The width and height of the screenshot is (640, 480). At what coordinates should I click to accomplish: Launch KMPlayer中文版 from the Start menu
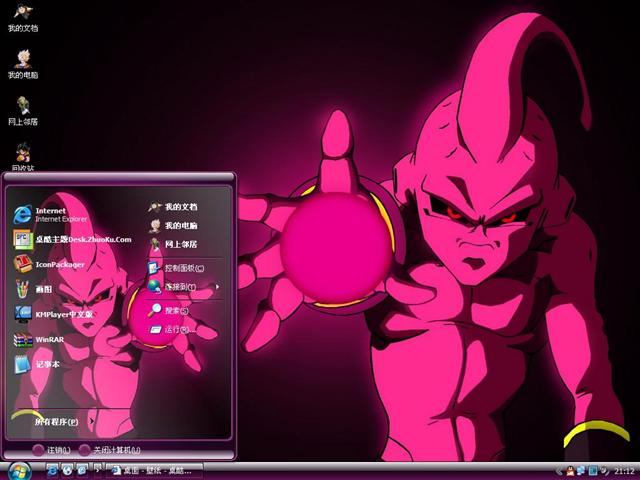[53, 314]
